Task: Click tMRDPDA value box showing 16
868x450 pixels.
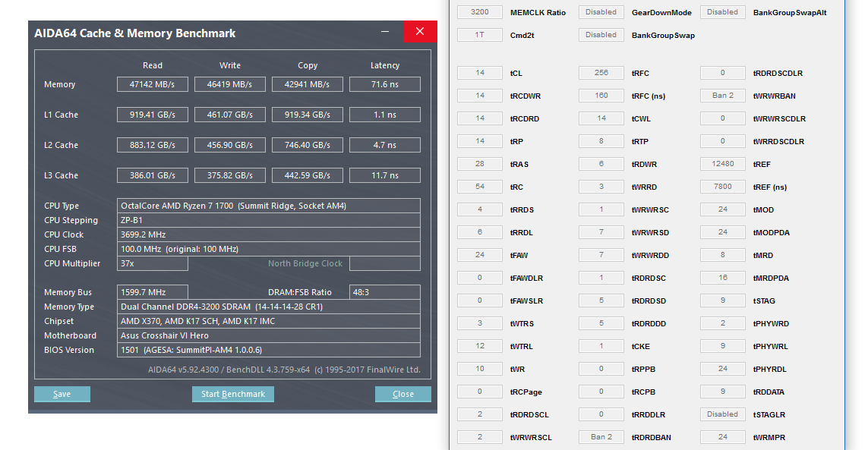Action: point(722,278)
